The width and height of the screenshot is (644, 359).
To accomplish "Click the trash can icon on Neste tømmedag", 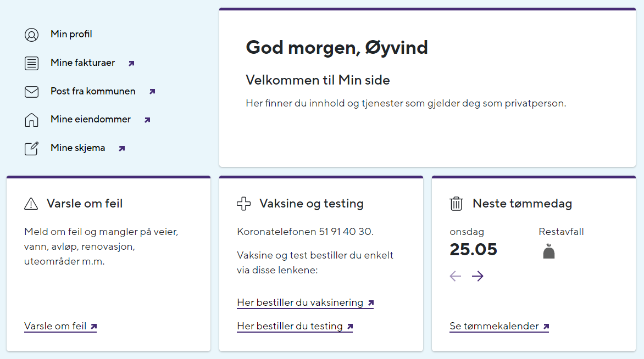I will coord(456,203).
